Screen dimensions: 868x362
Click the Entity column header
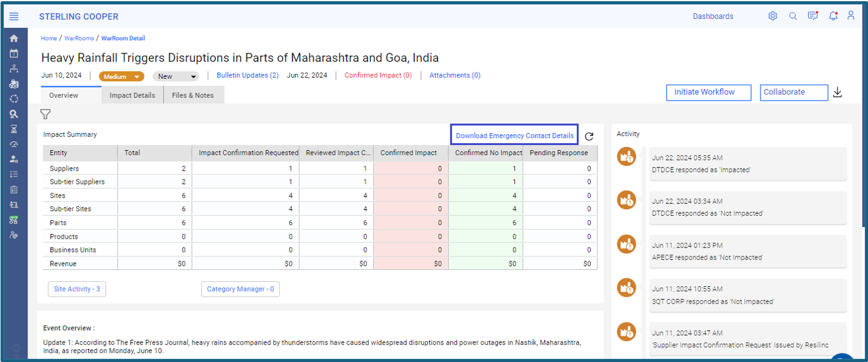tap(80, 153)
